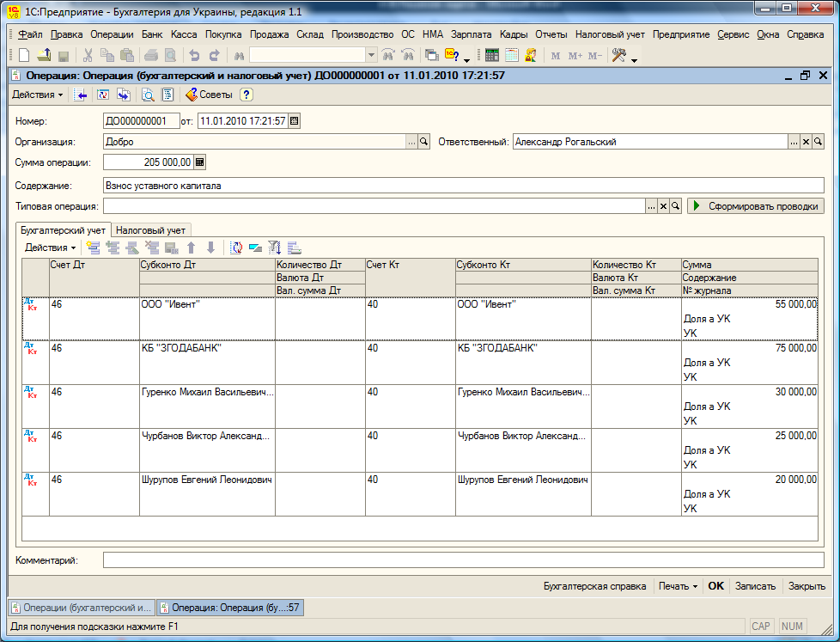The width and height of the screenshot is (840, 642).
Task: Switch to the Налоговый учет tab
Action: click(150, 230)
